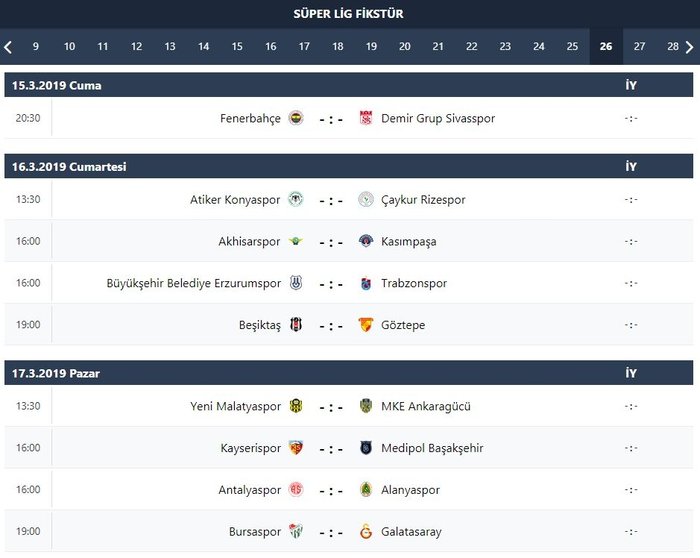
Task: Open Antalyaspor team link
Action: 249,490
